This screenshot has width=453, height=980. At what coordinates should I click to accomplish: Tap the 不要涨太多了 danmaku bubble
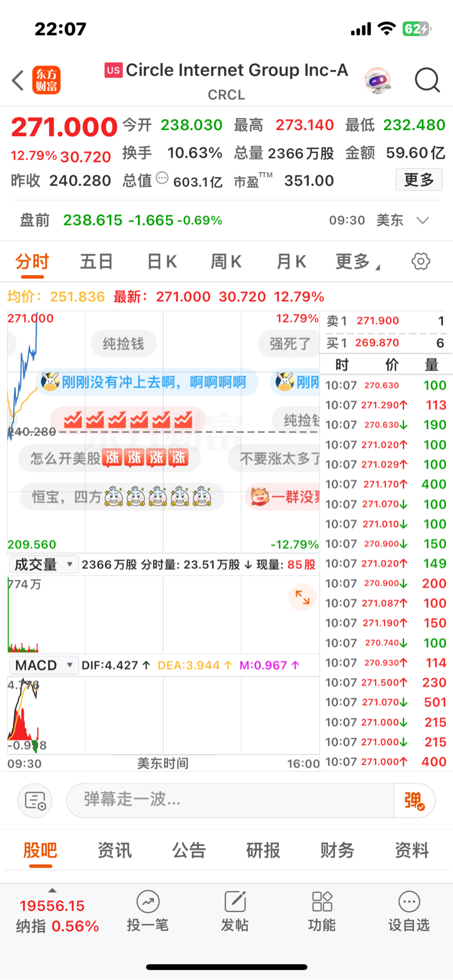[275, 458]
